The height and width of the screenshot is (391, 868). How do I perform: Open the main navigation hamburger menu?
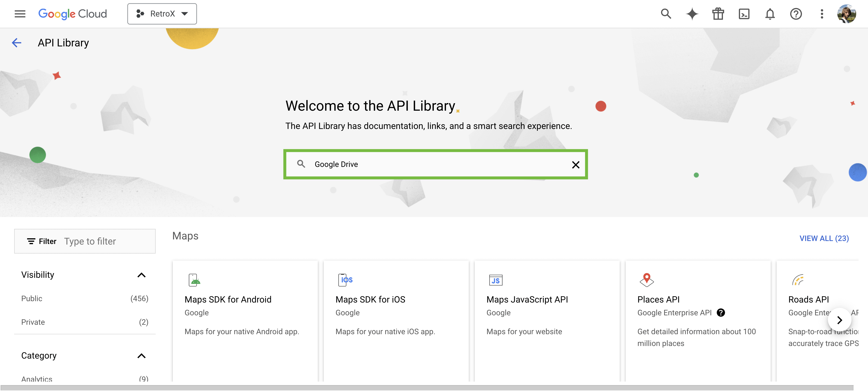20,14
